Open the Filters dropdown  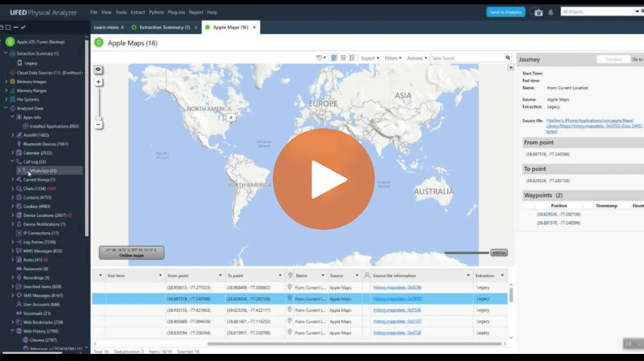point(392,58)
